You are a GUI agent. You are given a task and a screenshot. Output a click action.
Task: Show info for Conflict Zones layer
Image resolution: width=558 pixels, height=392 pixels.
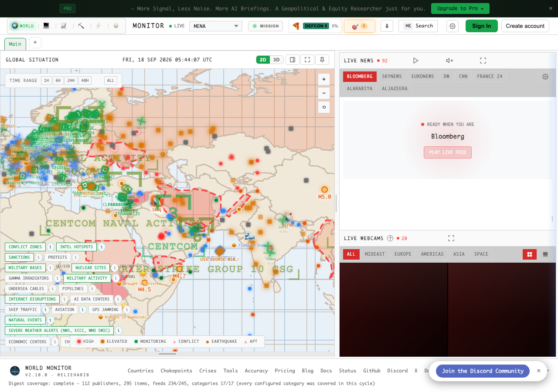[50, 247]
